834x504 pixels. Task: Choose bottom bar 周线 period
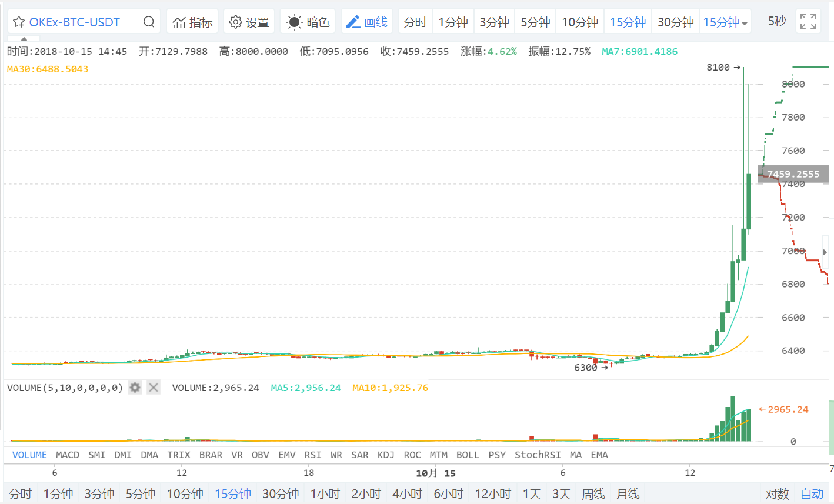(593, 494)
